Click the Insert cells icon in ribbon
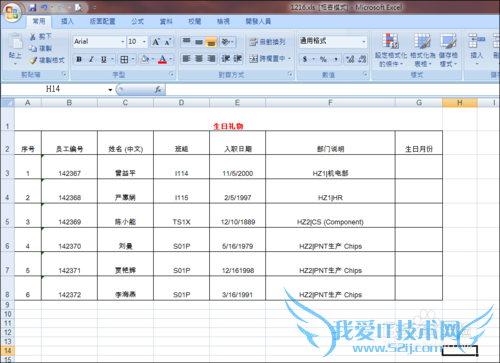This screenshot has height=363, width=500. pyautogui.click(x=477, y=41)
